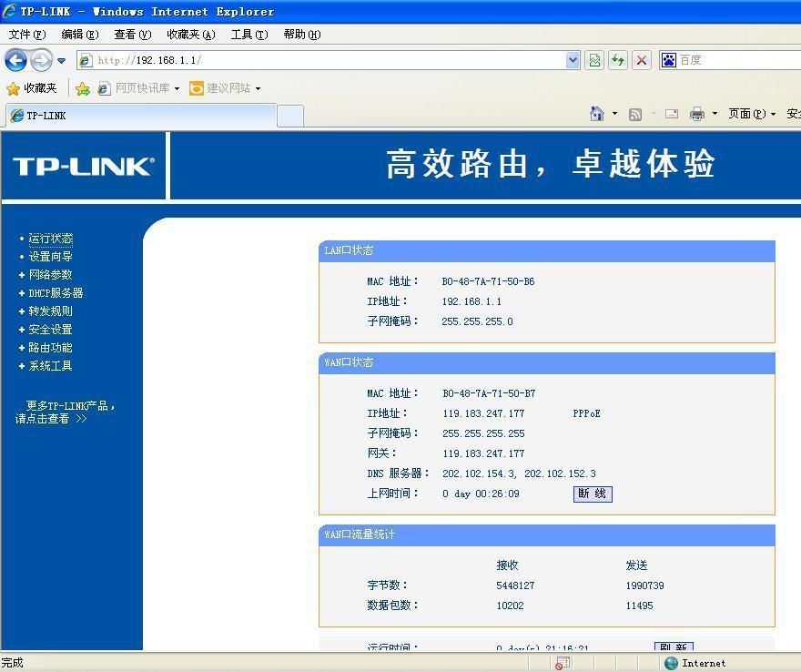
Task: Click the LAN口状态 section header
Action: pyautogui.click(x=547, y=250)
